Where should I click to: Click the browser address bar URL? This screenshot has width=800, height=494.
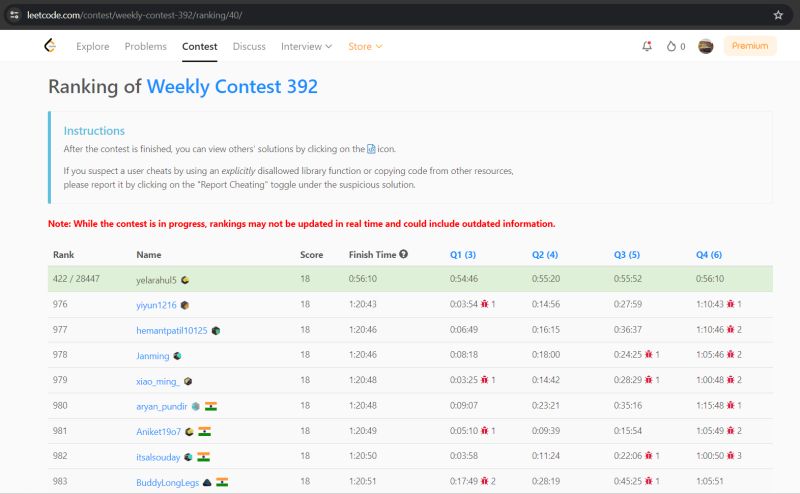[135, 15]
